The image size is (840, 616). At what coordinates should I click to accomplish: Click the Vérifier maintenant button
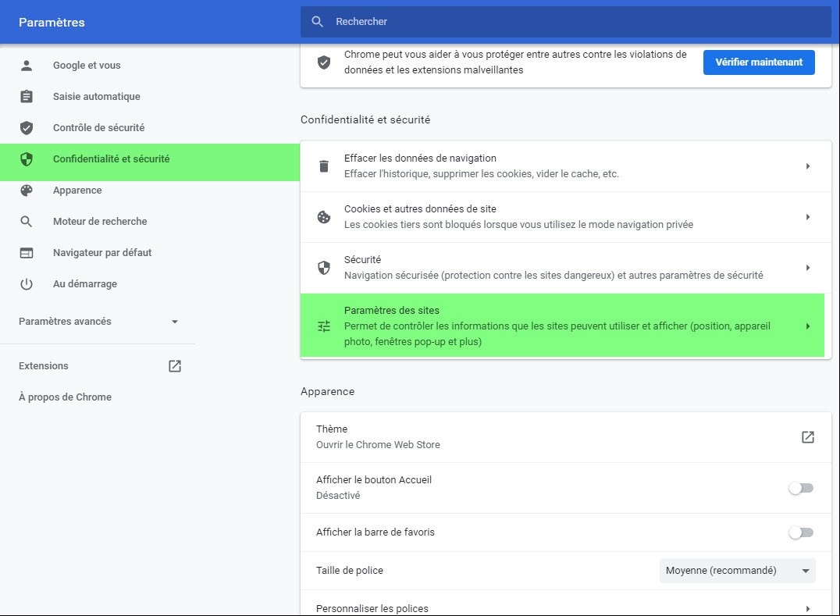click(759, 62)
